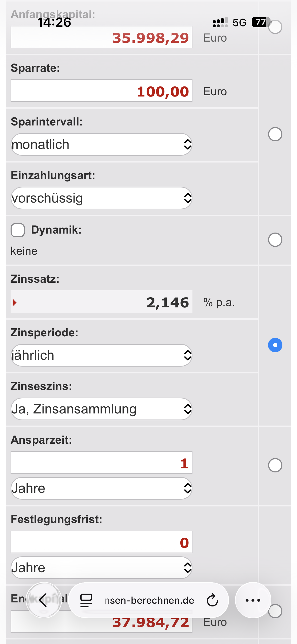Tap the browser back arrow button
Viewport: 297px width, 644px height.
[44, 600]
